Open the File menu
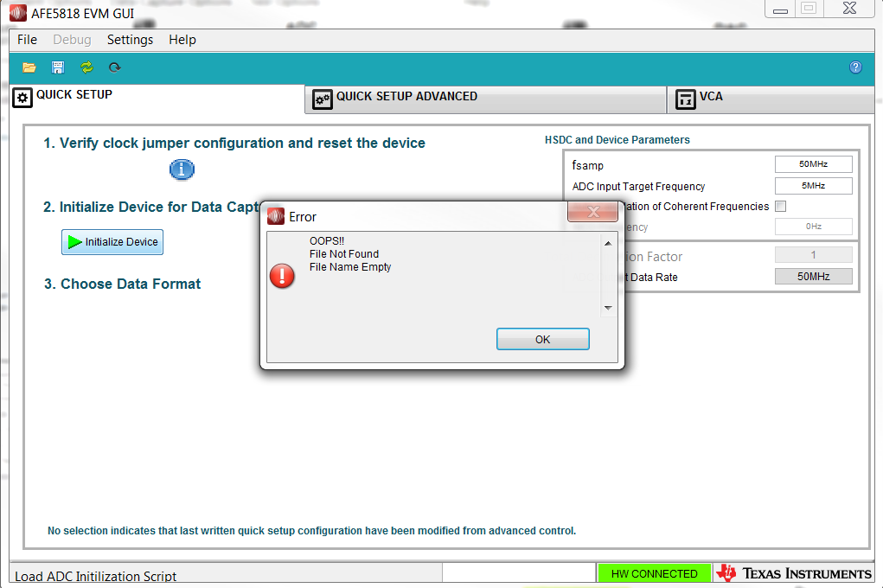This screenshot has height=588, width=883. pyautogui.click(x=27, y=40)
